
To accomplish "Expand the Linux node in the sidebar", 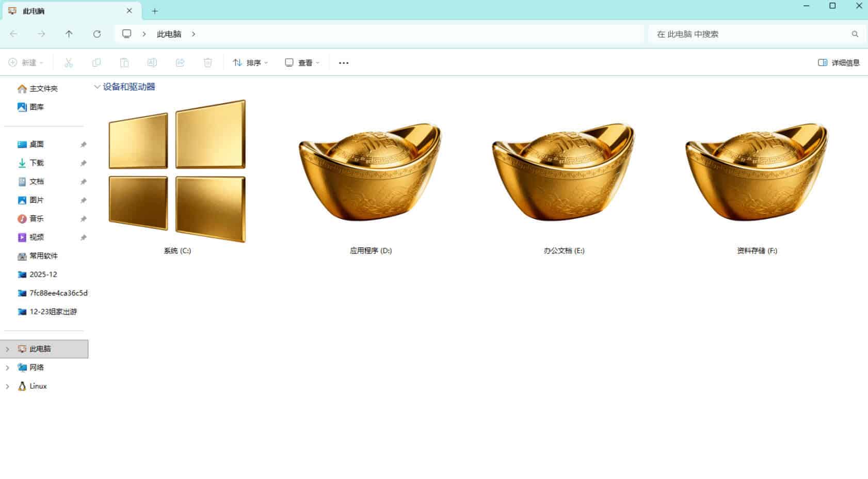I will (7, 386).
